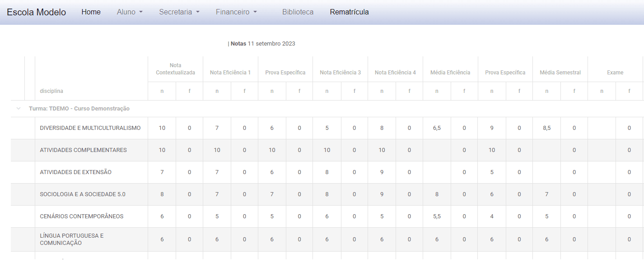644x276 pixels.
Task: Click Prova Específica 4 for Cenários Contemporâneos
Action: click(492, 216)
